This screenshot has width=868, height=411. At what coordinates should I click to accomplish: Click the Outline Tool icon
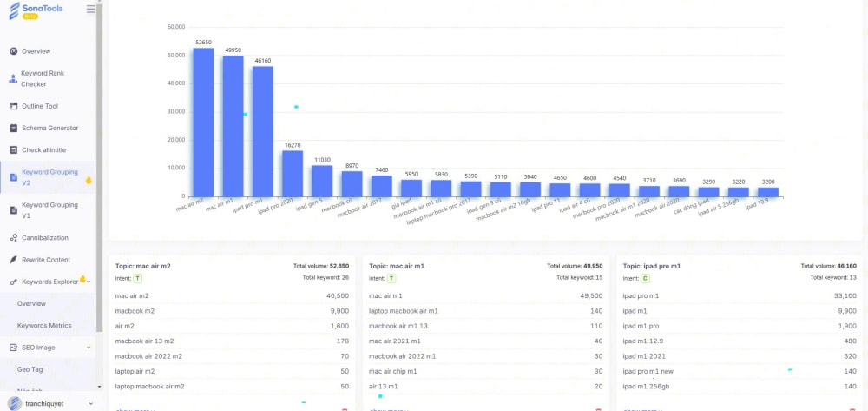coord(13,106)
